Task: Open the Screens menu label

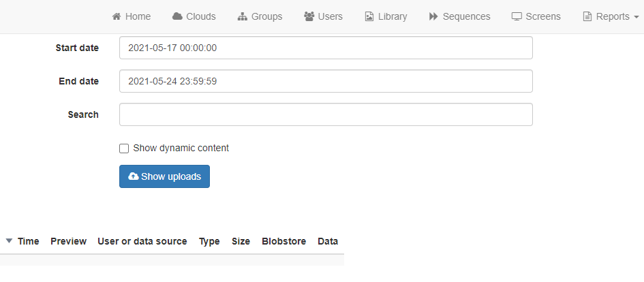Action: [x=543, y=16]
